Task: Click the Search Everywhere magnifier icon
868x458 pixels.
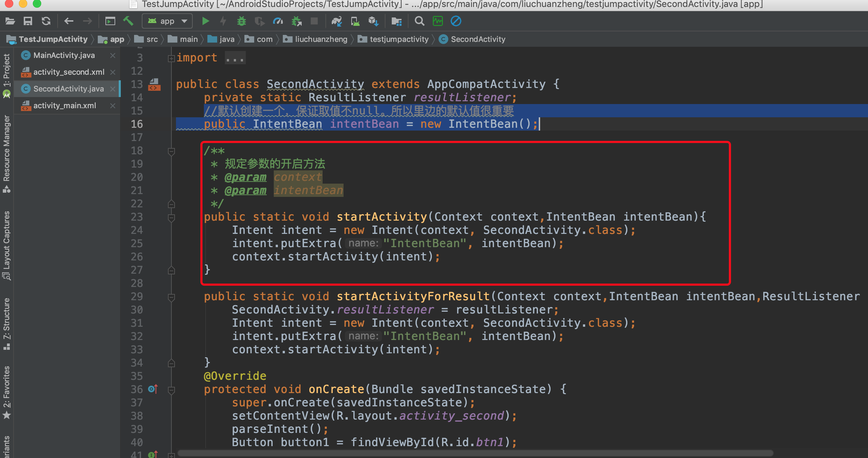Action: click(419, 21)
